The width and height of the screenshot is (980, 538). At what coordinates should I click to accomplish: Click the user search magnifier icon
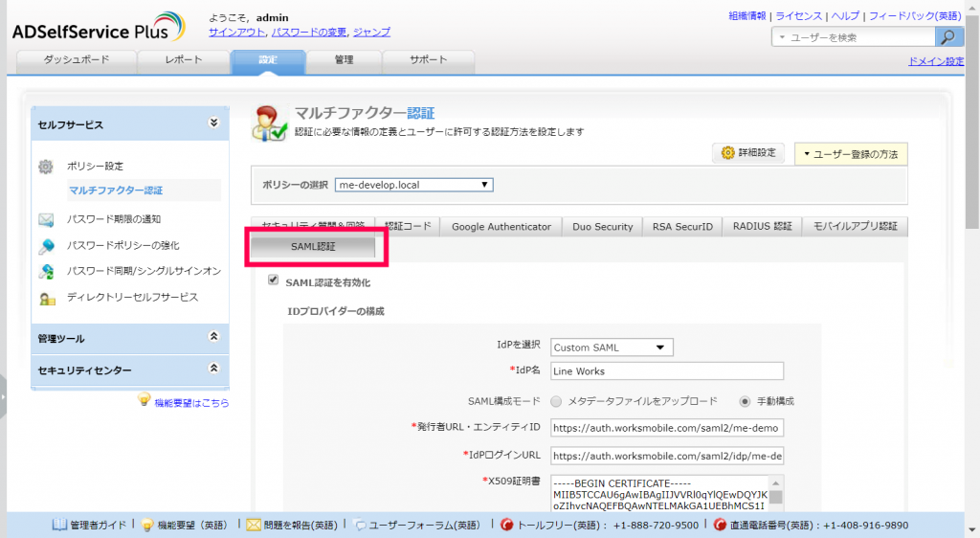click(x=948, y=37)
